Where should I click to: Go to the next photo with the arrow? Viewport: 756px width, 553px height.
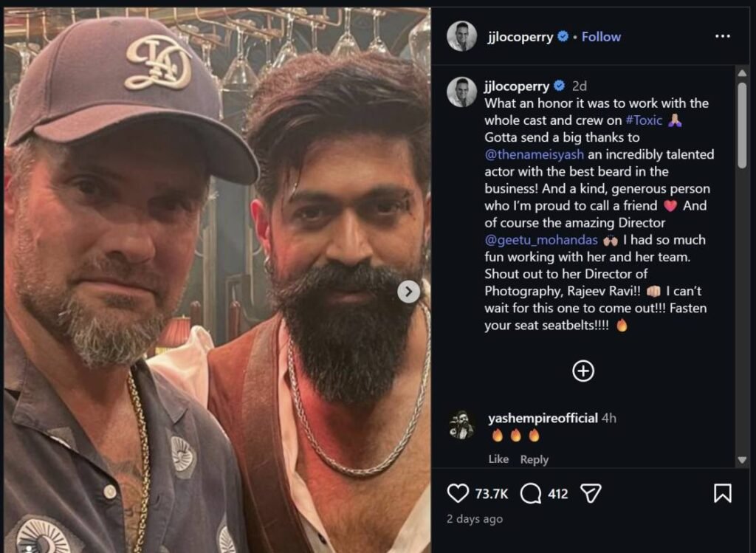[408, 292]
